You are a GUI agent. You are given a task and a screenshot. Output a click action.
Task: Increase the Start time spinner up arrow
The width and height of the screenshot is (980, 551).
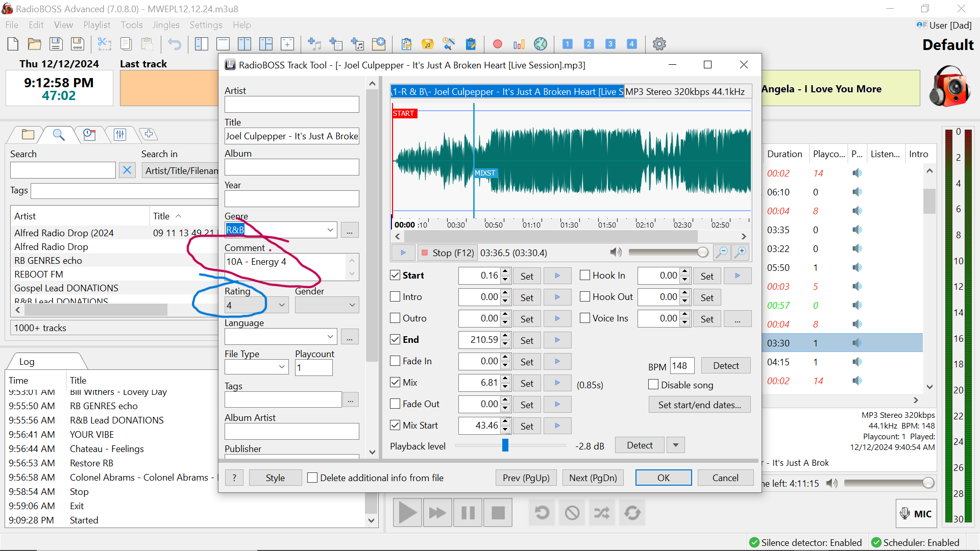[x=505, y=272]
